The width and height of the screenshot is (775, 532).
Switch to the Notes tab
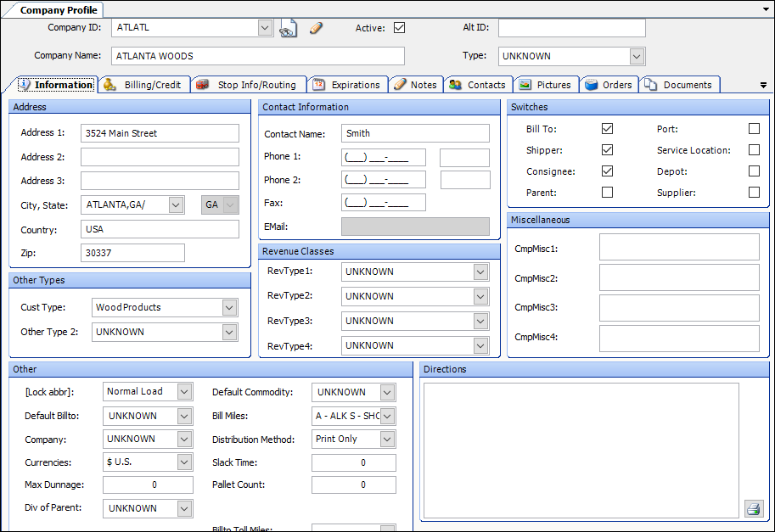[x=415, y=85]
